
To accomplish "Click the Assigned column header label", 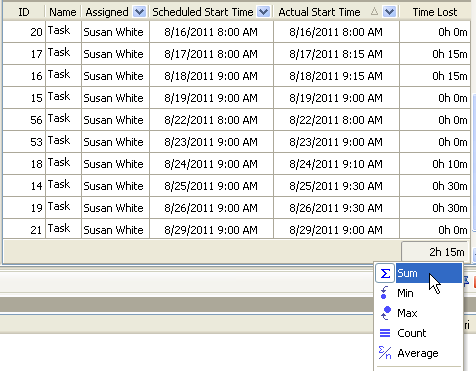I will pyautogui.click(x=107, y=12).
